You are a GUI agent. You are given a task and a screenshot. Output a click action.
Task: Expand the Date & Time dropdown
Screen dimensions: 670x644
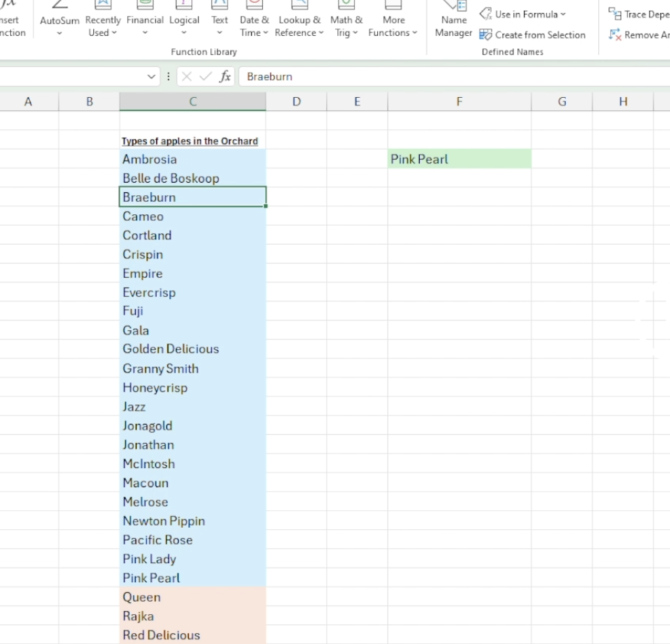coord(254,26)
